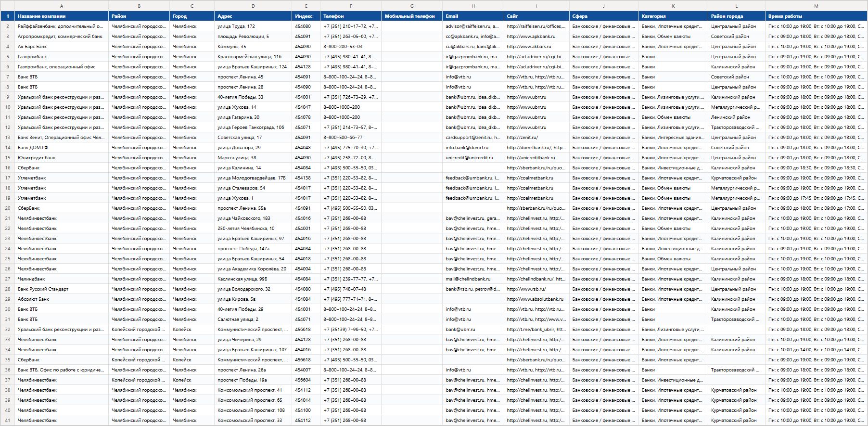Click the 'Название компании' header cell
The width and height of the screenshot is (868, 434).
coord(62,16)
